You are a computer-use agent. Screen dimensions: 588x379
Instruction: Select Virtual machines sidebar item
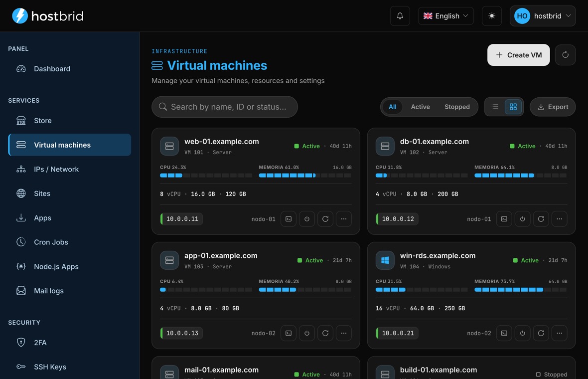70,145
